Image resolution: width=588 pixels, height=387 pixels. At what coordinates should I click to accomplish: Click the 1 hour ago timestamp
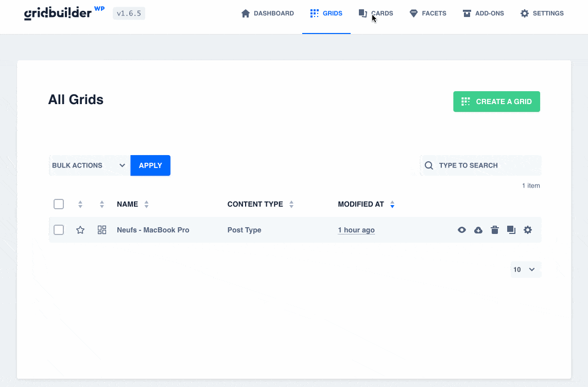tap(356, 230)
